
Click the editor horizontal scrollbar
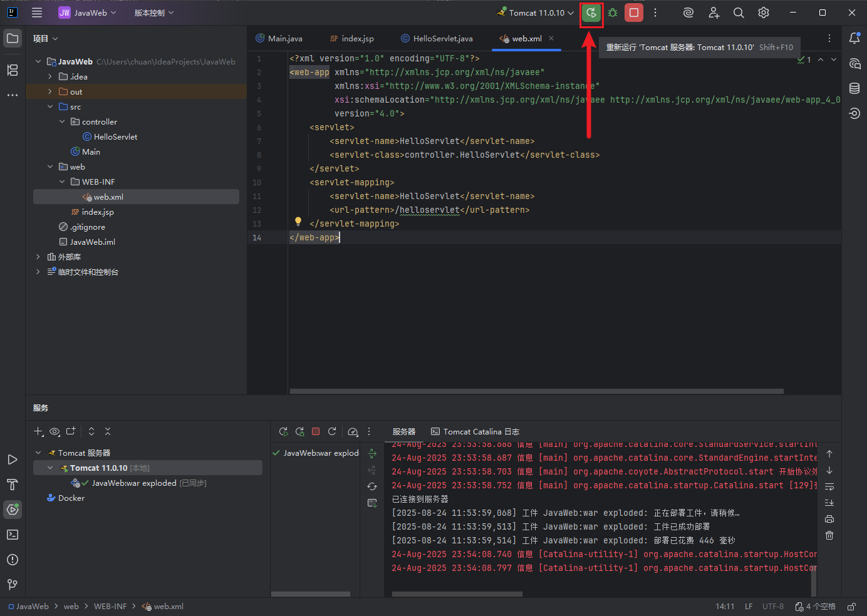537,391
